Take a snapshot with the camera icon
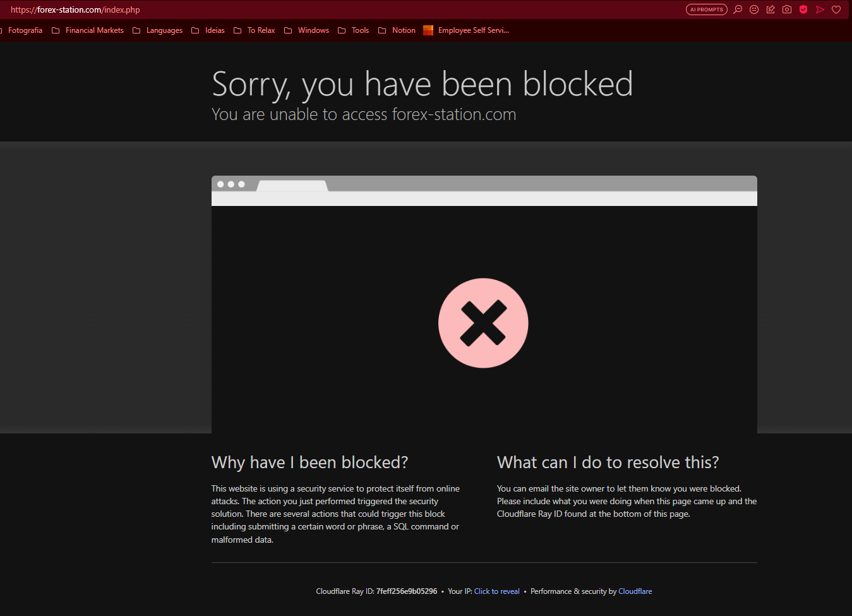The image size is (852, 616). point(787,9)
